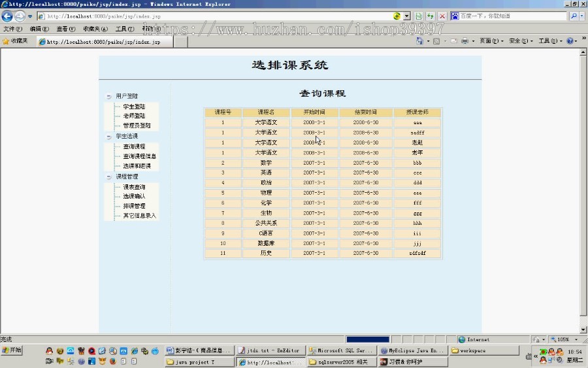
Task: Click the browser Back arrow button
Action: click(x=7, y=16)
